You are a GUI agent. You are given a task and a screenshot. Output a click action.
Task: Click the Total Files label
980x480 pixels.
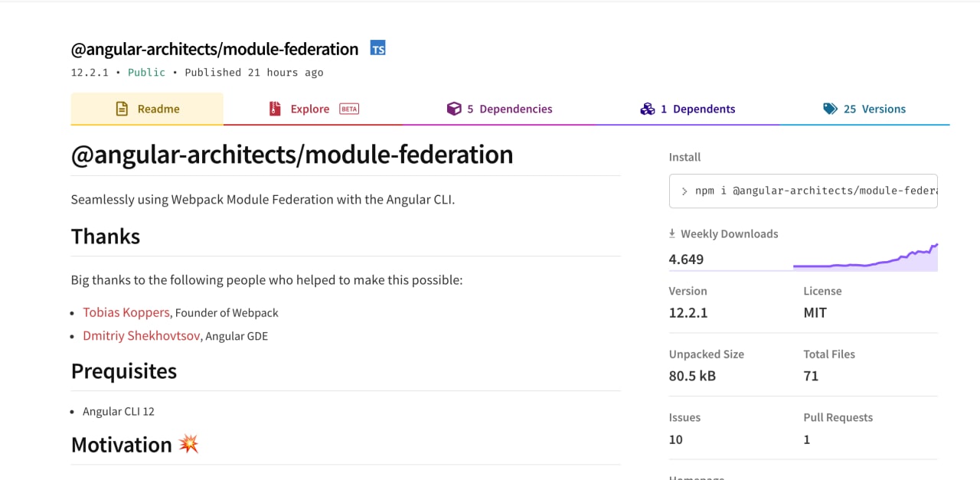point(829,354)
